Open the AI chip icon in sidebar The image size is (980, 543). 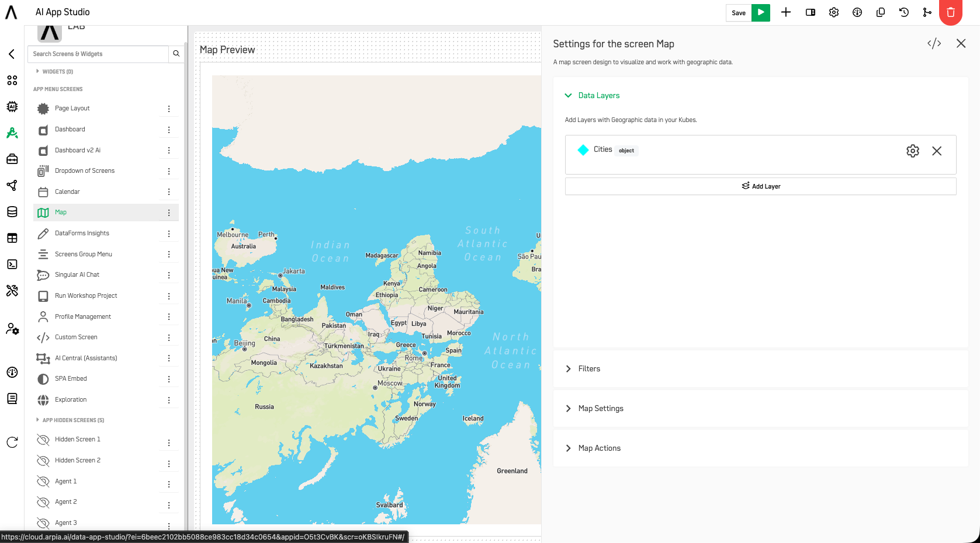click(x=12, y=106)
